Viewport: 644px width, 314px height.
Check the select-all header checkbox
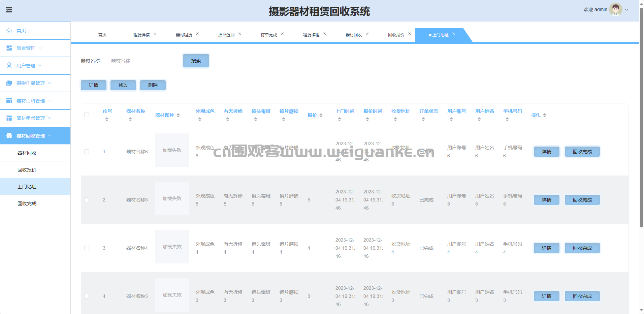[x=87, y=115]
